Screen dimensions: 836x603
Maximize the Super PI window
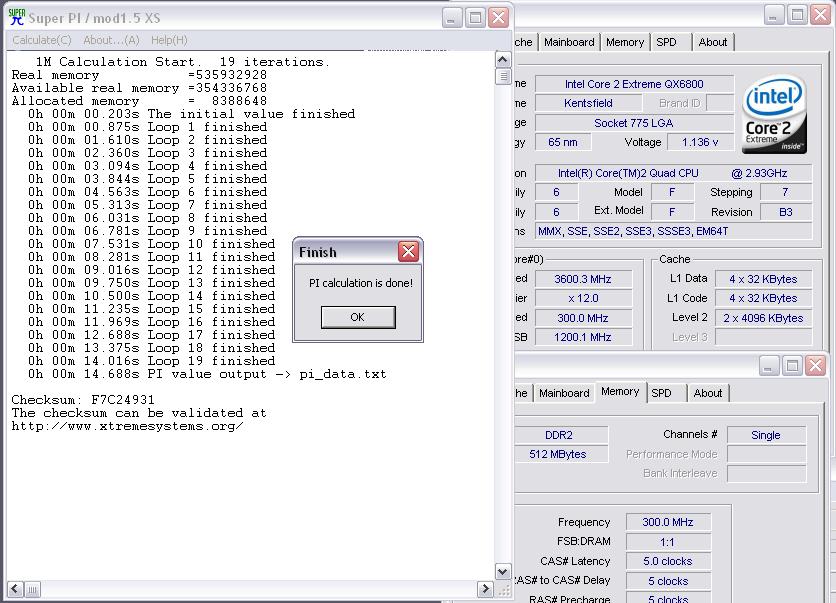[475, 18]
